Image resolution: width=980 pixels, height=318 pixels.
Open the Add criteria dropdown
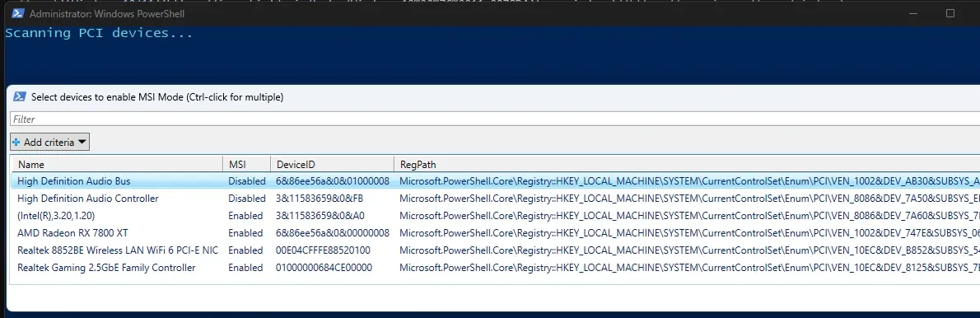point(50,142)
